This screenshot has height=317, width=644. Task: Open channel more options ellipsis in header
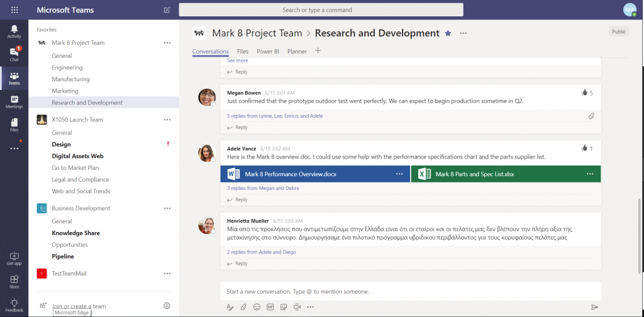pyautogui.click(x=464, y=33)
